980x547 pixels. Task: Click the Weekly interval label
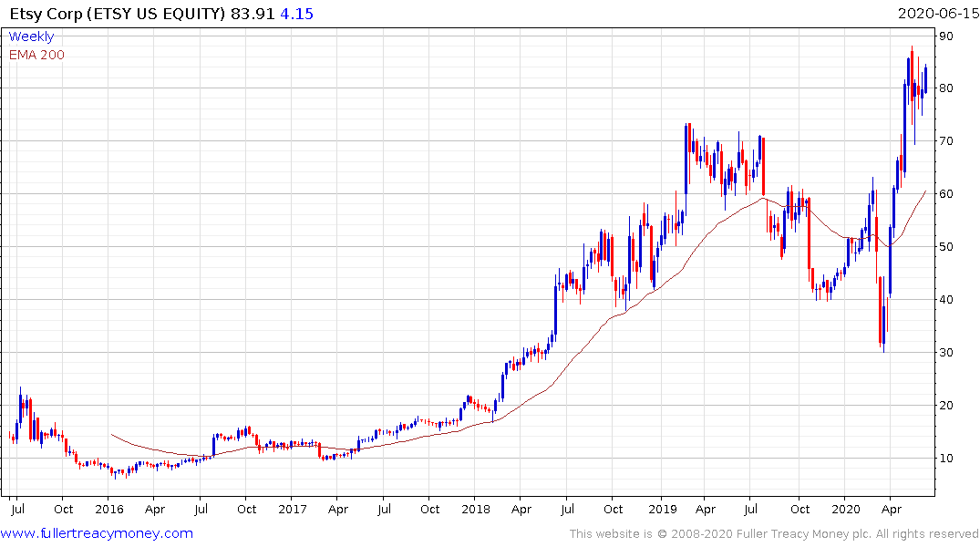[31, 36]
